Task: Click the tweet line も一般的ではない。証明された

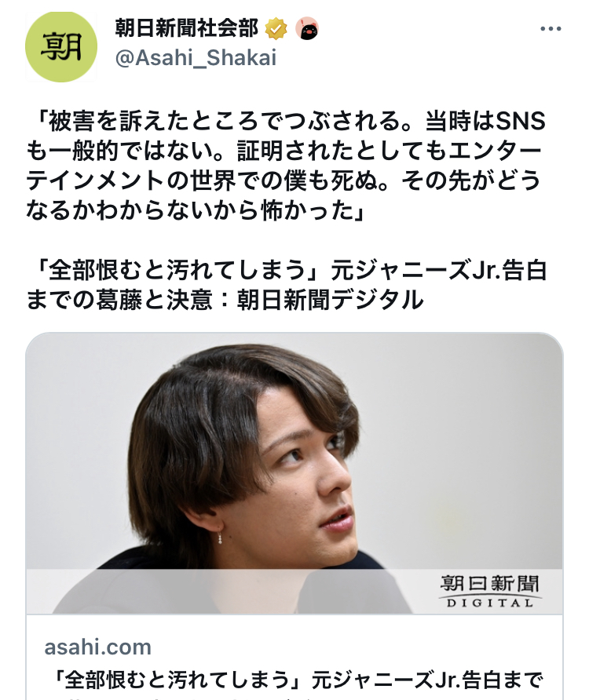Action: click(284, 151)
